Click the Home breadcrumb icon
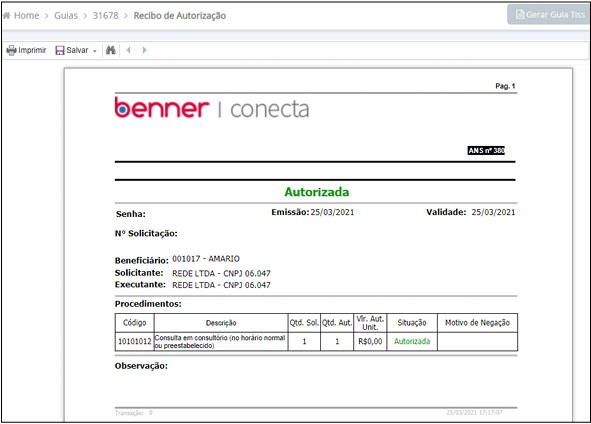The width and height of the screenshot is (591, 424). 6,15
